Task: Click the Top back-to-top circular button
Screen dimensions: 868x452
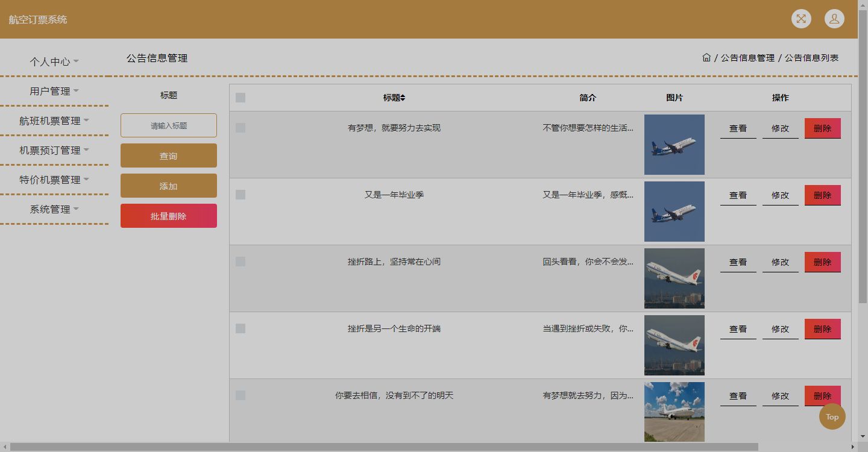Action: 832,416
